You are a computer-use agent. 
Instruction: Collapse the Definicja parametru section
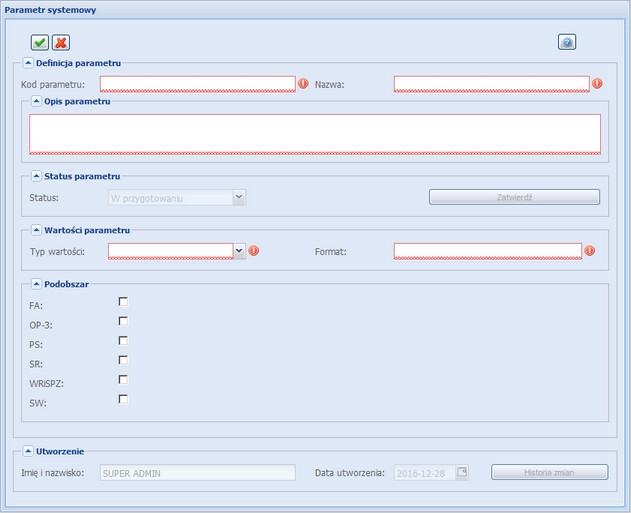[x=28, y=63]
